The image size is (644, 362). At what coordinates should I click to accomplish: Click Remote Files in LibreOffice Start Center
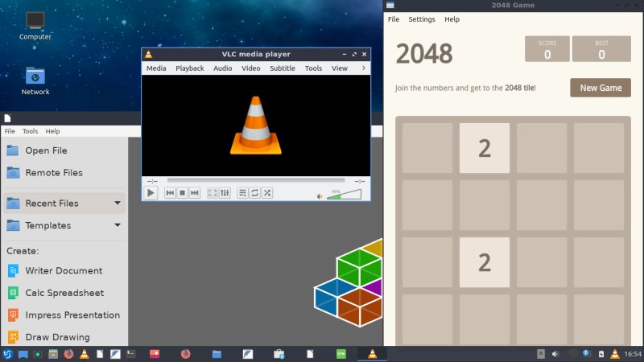click(64, 173)
